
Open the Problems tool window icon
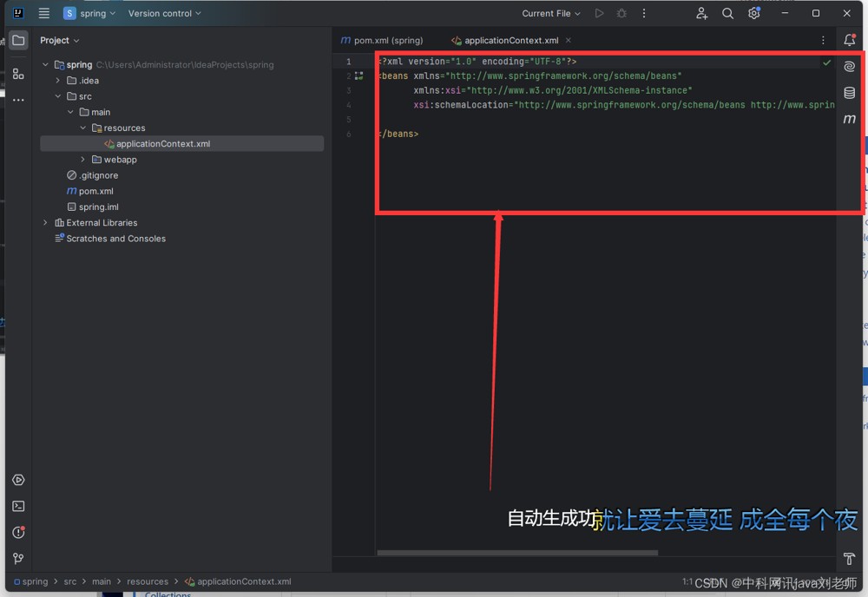click(18, 532)
